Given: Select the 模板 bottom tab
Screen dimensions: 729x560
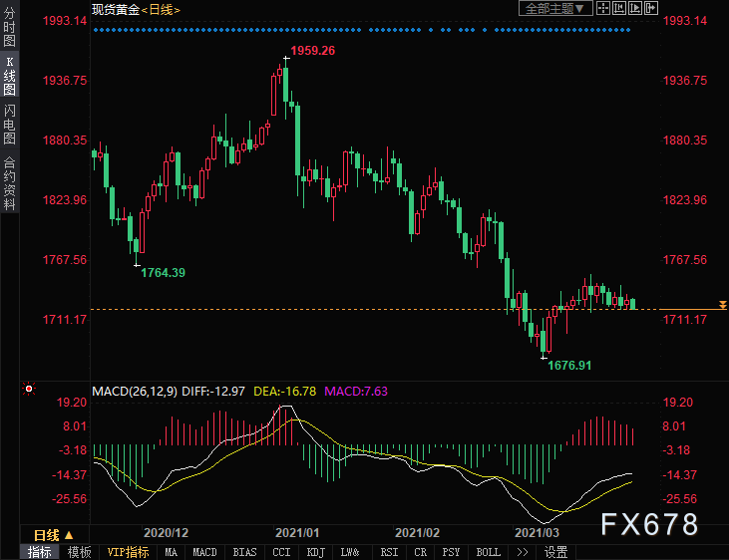Looking at the screenshot, I should pos(79,553).
